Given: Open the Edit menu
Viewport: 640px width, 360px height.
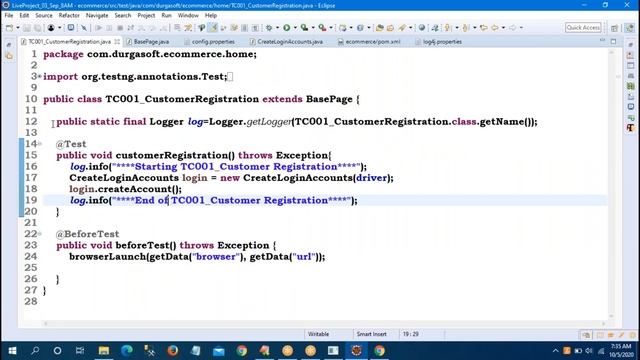Looking at the screenshot, I should click(24, 16).
